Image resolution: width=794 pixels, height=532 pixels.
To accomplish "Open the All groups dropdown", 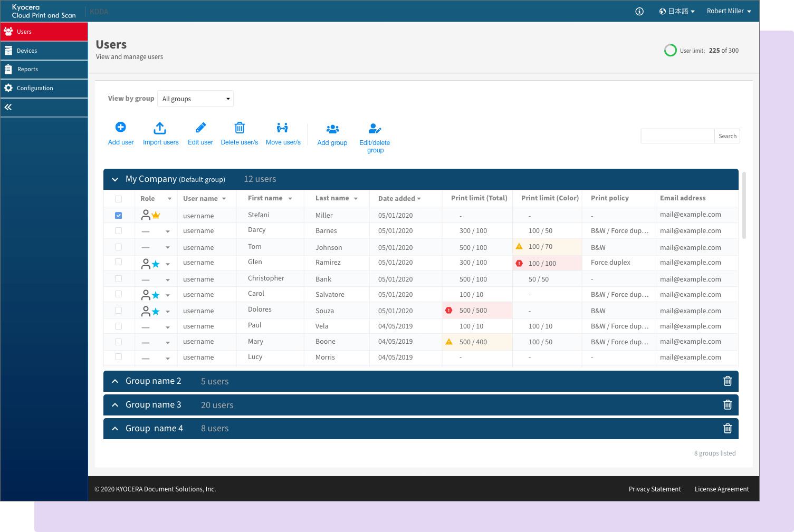I will click(195, 99).
